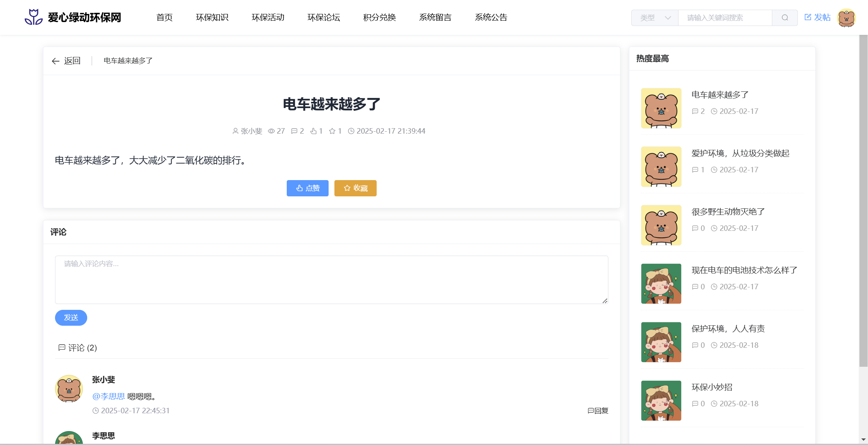Click the thumbs-up count icon under title
Image resolution: width=868 pixels, height=445 pixels.
(313, 131)
